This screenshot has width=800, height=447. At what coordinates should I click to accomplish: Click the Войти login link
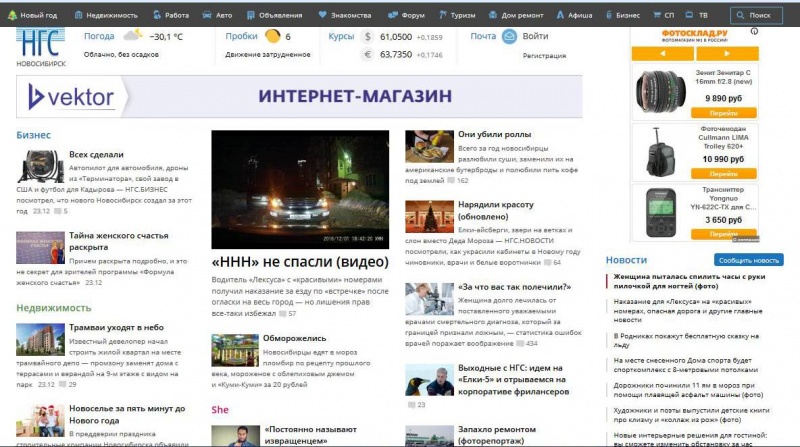coord(535,36)
